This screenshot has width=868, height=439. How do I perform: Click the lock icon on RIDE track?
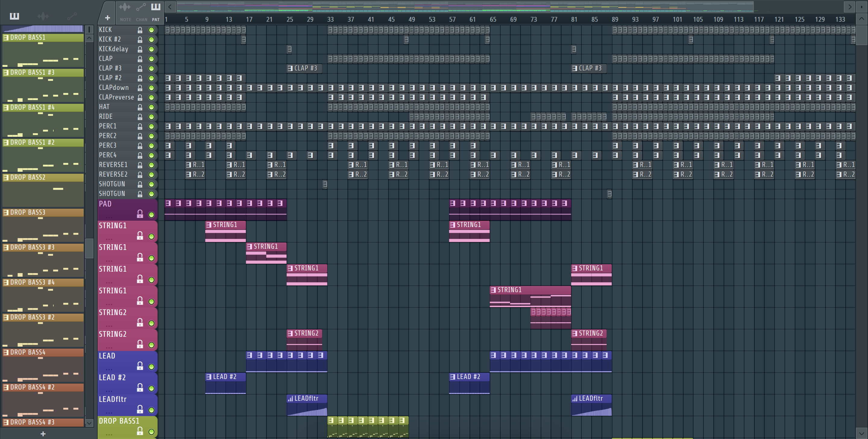(x=140, y=117)
